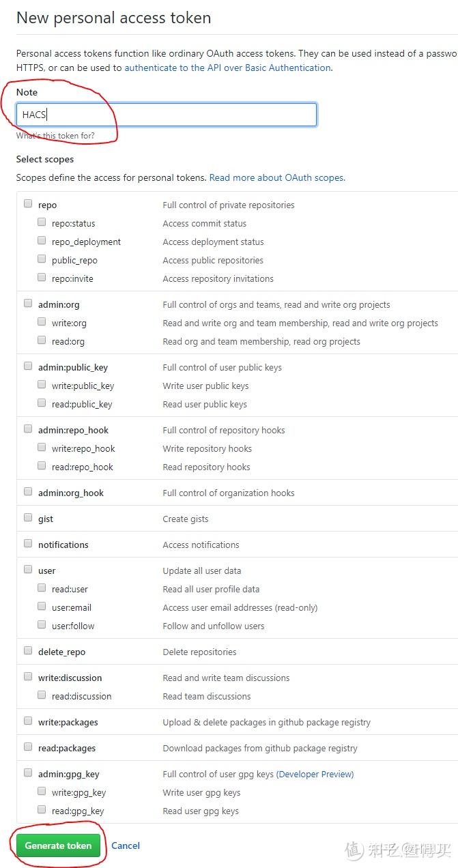Click the Generate token button

click(x=58, y=845)
